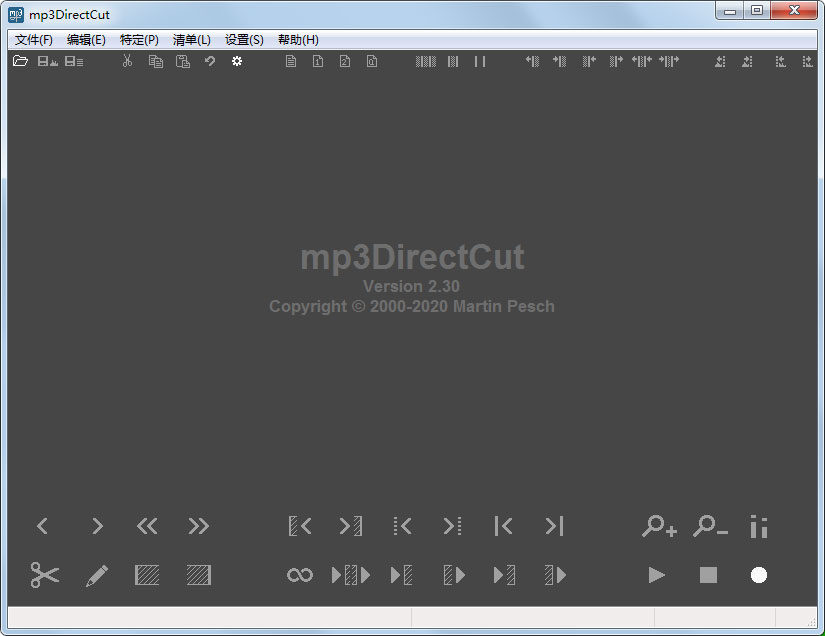Undo the last edit
The width and height of the screenshot is (825, 636).
point(208,61)
